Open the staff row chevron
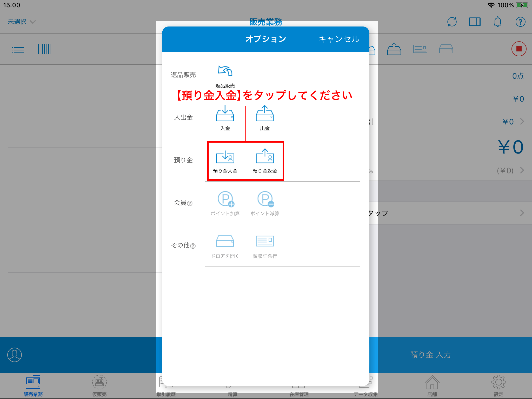The height and width of the screenshot is (399, 532). [522, 213]
